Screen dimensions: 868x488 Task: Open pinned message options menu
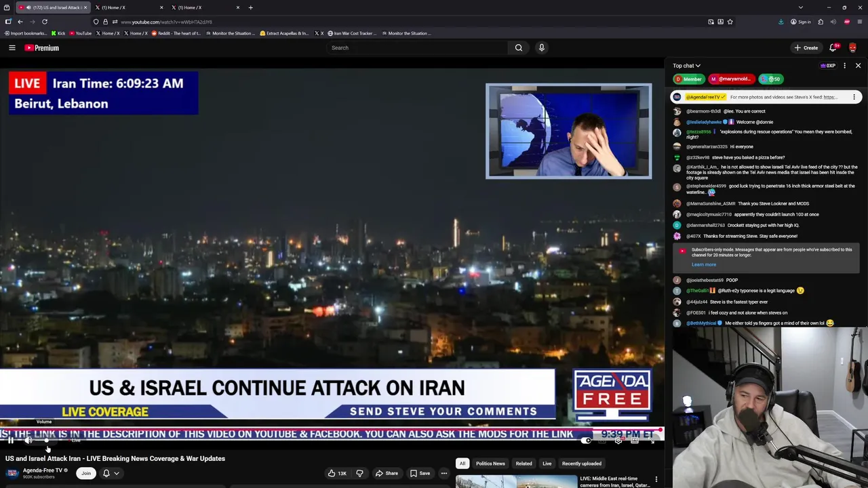[x=854, y=97]
